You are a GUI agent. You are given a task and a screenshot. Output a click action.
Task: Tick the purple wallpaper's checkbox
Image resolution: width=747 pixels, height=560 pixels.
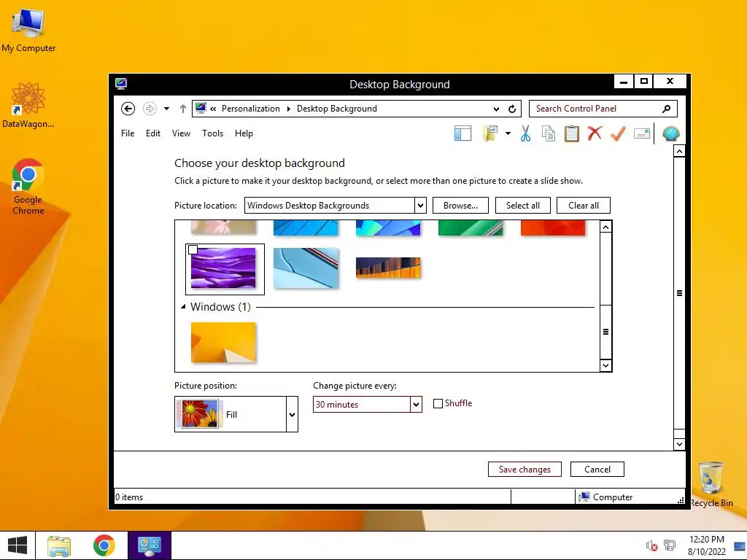point(193,250)
